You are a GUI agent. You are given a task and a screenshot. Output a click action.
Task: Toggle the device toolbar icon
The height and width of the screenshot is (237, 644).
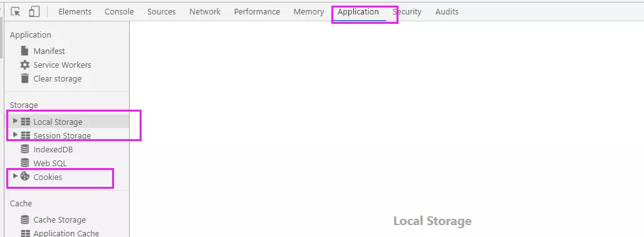click(x=34, y=12)
